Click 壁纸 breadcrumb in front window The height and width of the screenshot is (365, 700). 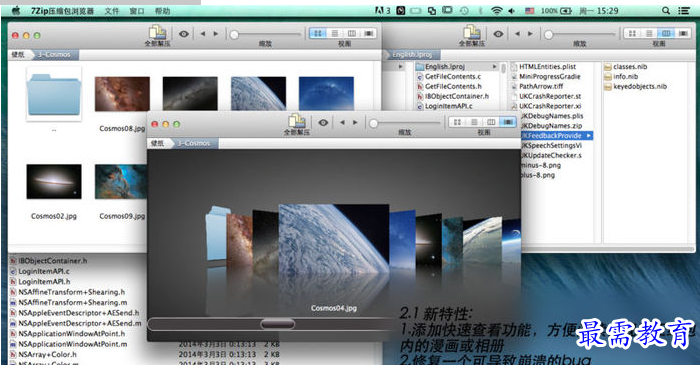158,143
